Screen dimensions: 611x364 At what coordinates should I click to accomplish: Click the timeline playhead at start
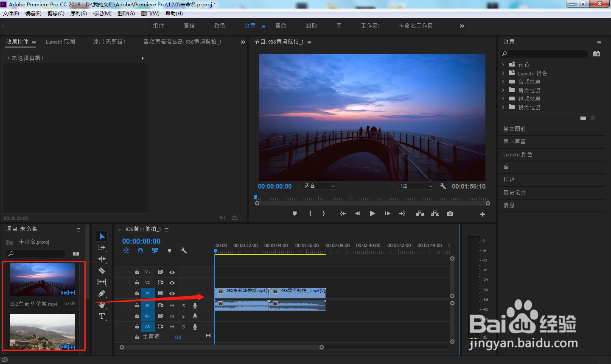point(216,251)
